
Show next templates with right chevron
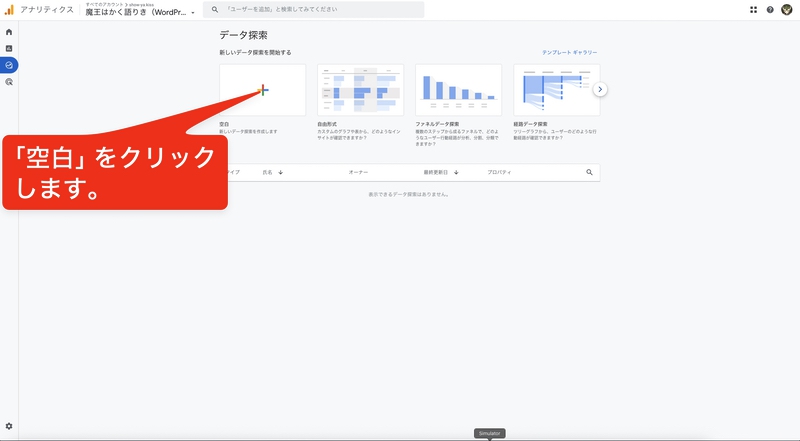[600, 89]
